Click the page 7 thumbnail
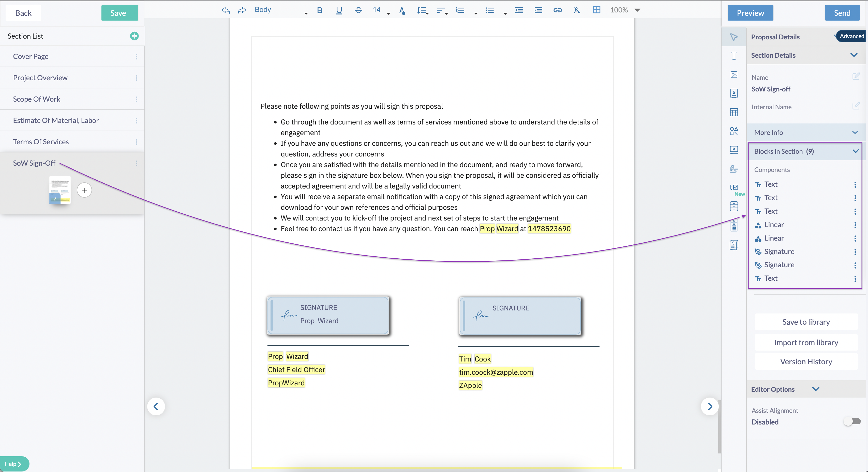This screenshot has height=472, width=868. point(60,190)
